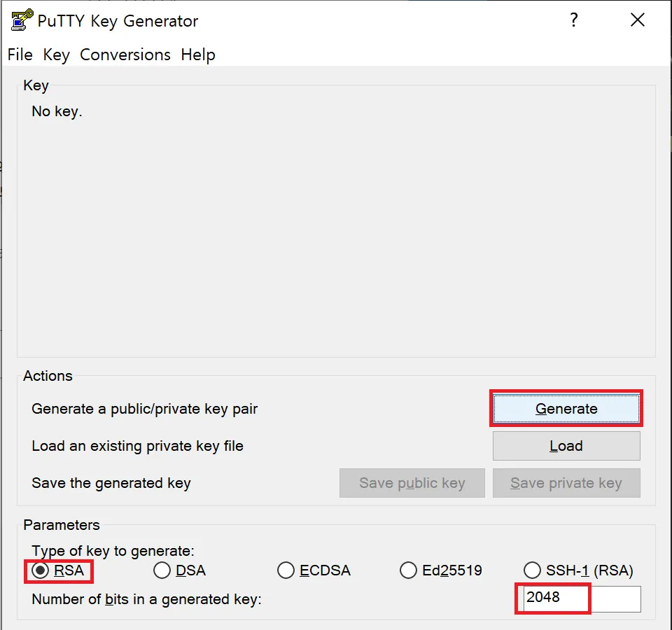Select the DSA key type
The height and width of the screenshot is (630, 672).
coord(162,570)
